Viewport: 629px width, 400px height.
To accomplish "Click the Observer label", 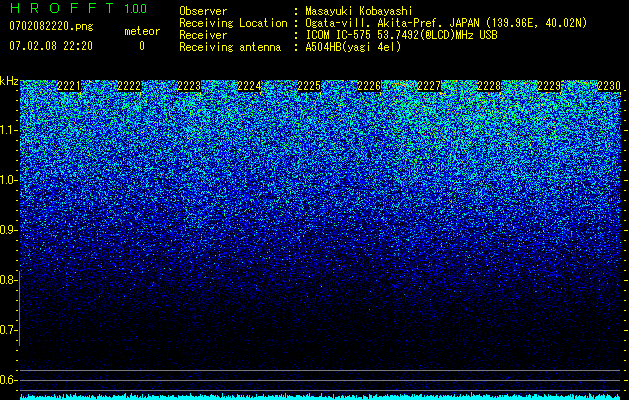I will coord(203,11).
